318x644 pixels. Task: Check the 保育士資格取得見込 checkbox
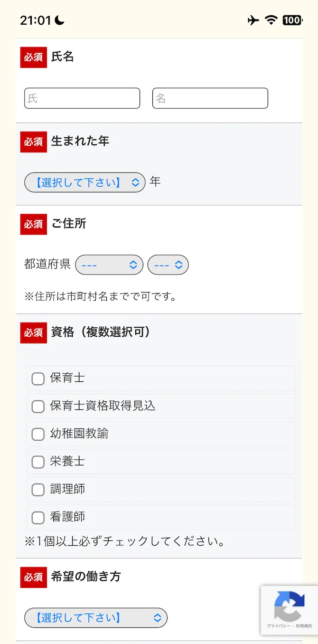pos(38,407)
